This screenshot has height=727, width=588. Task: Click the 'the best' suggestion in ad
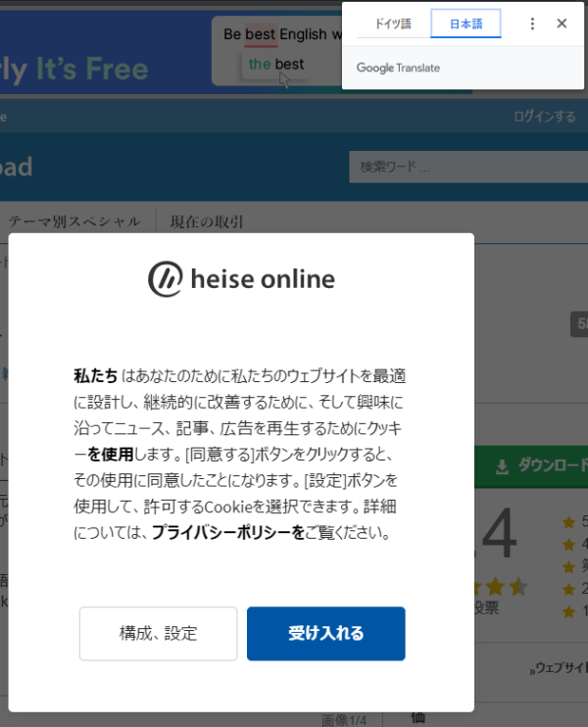[275, 65]
